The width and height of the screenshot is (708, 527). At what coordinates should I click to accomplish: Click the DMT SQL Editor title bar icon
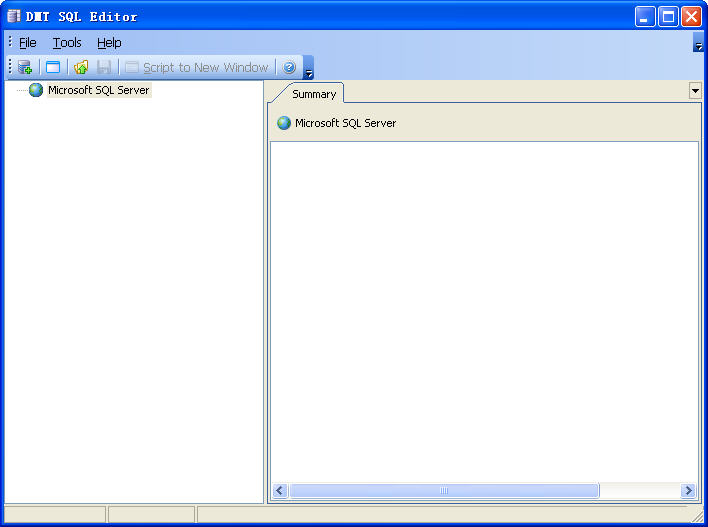click(14, 16)
